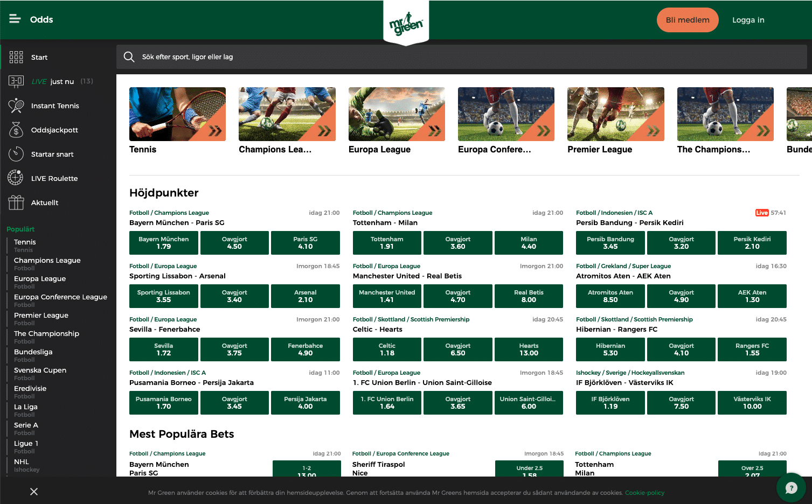
Task: Pick Over 2.5 for Tottenham - Milan
Action: (x=752, y=468)
